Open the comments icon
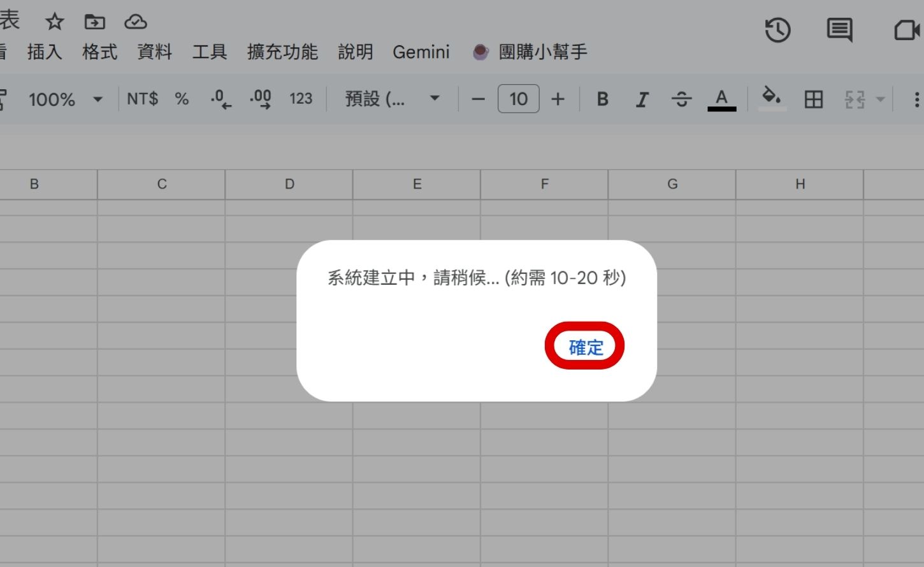This screenshot has width=924, height=567. point(839,29)
